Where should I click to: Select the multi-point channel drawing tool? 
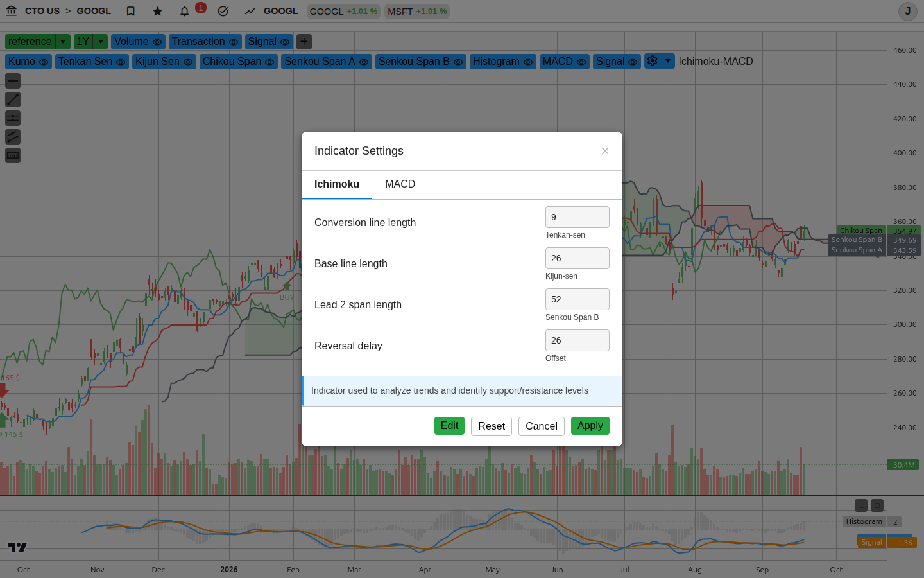click(13, 137)
